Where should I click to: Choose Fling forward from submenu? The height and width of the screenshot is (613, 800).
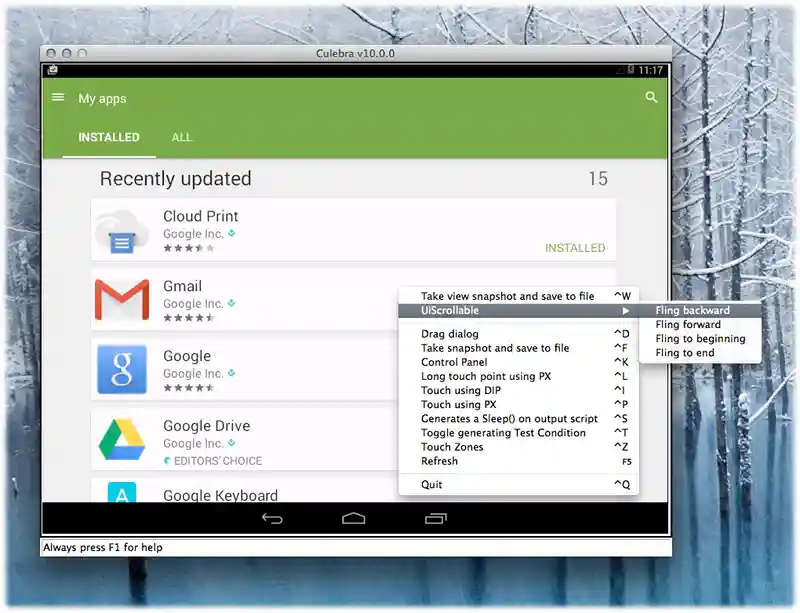699,325
